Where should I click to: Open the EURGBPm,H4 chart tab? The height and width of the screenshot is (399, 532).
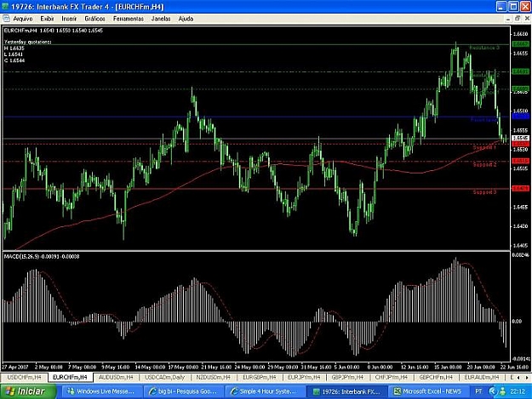point(259,377)
